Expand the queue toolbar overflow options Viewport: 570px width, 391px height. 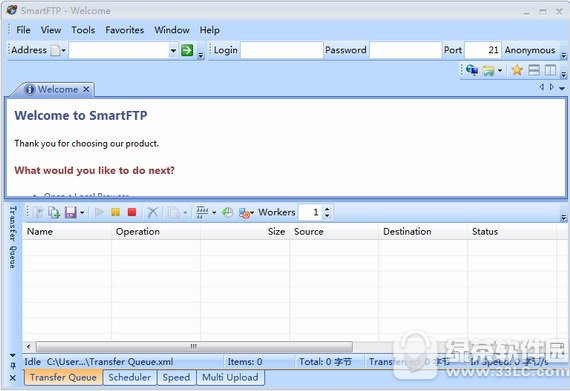tap(563, 217)
